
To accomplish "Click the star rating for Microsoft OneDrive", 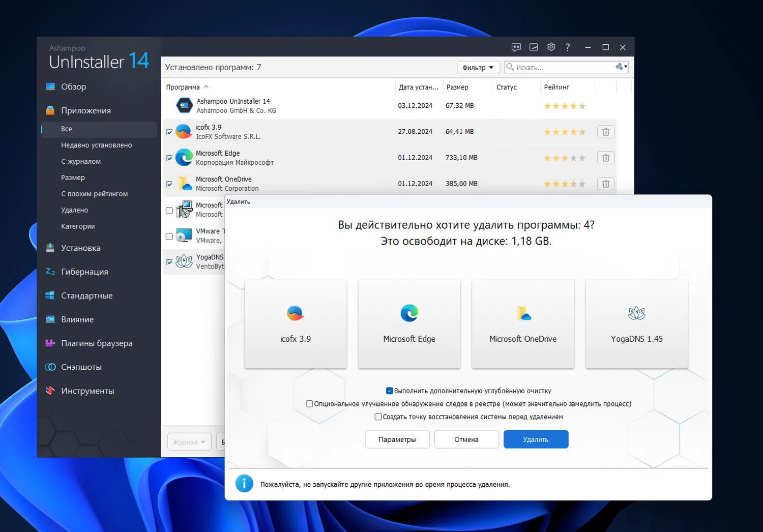I will pyautogui.click(x=565, y=184).
